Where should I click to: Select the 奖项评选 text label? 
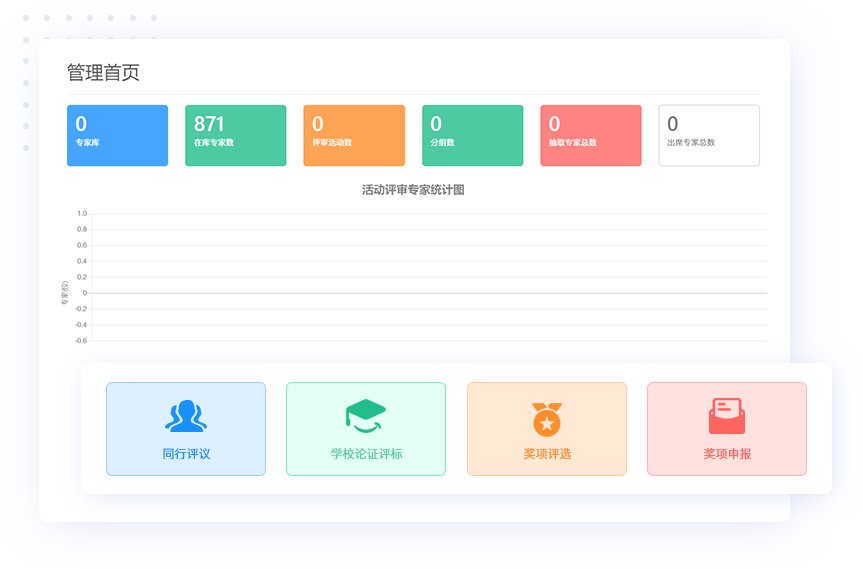click(x=547, y=454)
